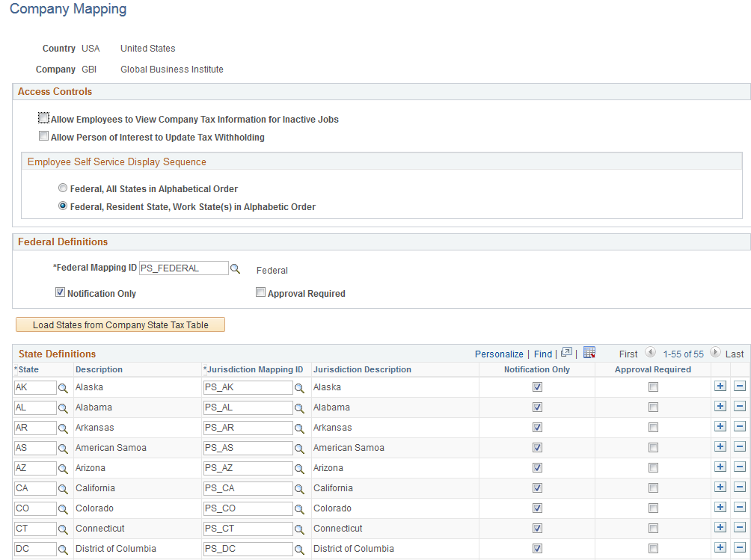Screen dimensions: 751x560
Task: Open jurisdiction lookup beside PS_AZ
Action: 299,469
